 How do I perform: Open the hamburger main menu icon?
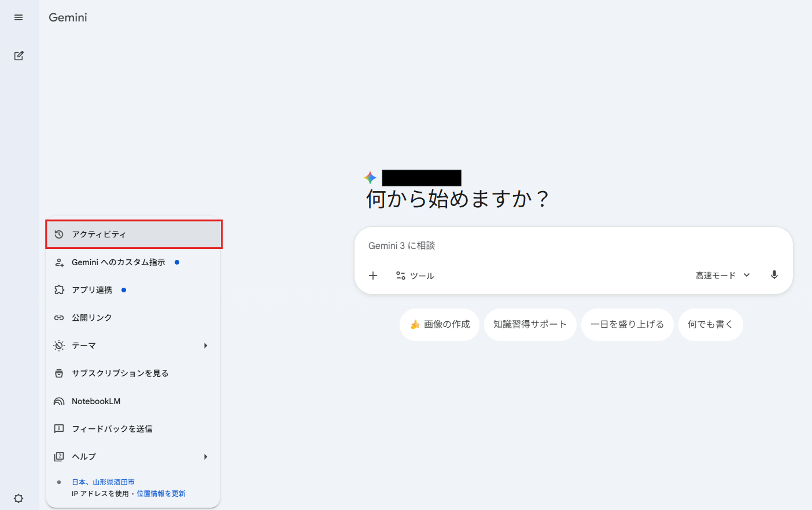point(19,17)
